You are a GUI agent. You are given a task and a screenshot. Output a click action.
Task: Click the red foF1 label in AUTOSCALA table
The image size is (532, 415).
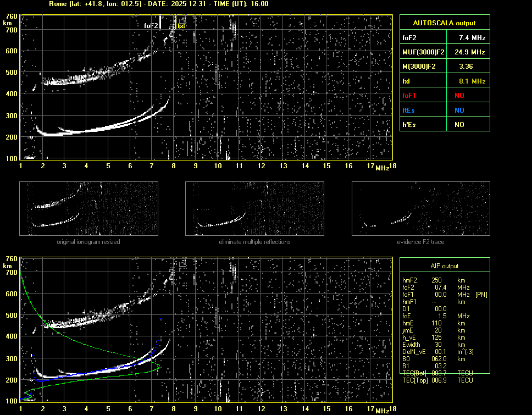pyautogui.click(x=410, y=96)
